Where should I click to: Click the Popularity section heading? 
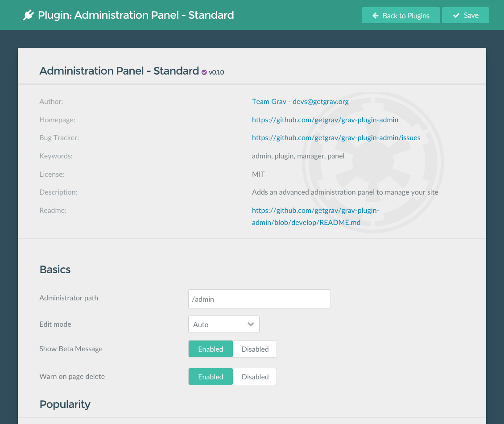(65, 404)
